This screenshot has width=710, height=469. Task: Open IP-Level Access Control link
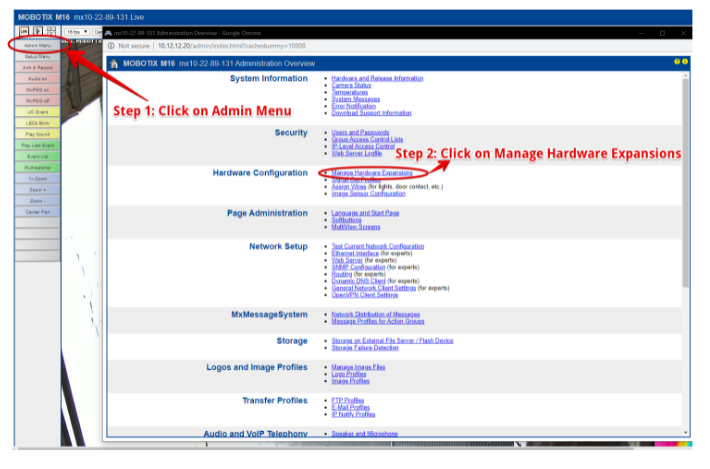[363, 146]
